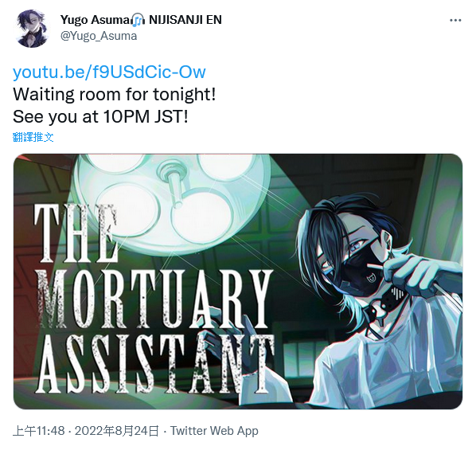The image size is (476, 450).
Task: Open the three-dot more options menu
Action: [x=455, y=21]
